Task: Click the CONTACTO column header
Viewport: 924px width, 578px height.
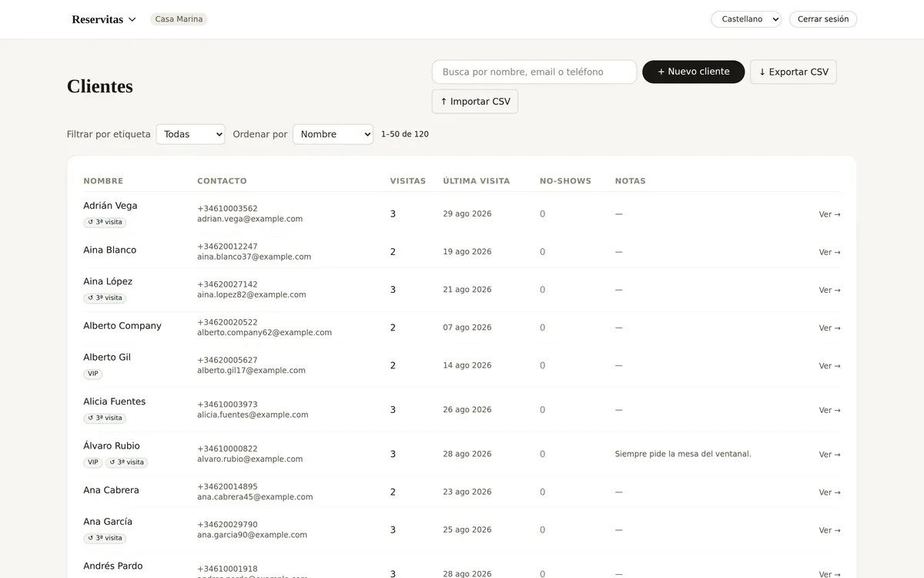Action: click(x=222, y=181)
